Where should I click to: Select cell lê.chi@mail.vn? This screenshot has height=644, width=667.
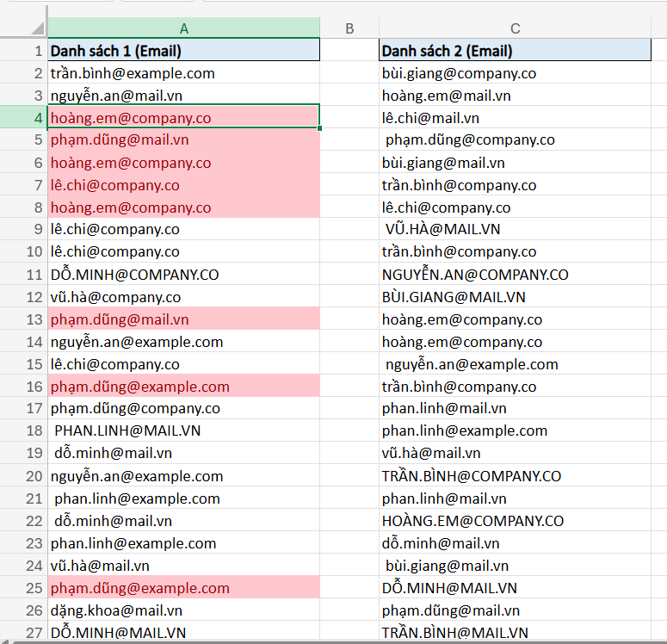click(x=515, y=118)
